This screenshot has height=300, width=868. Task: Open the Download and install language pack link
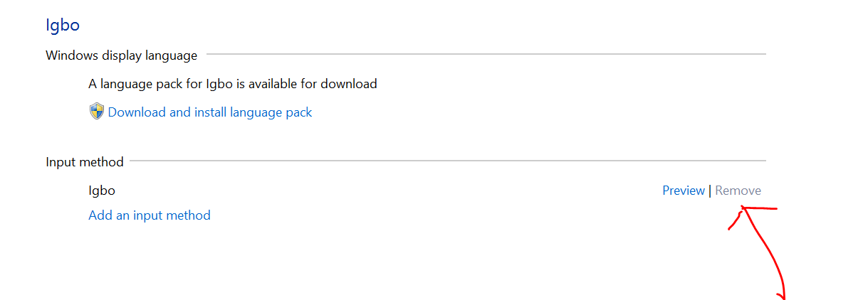tap(210, 112)
